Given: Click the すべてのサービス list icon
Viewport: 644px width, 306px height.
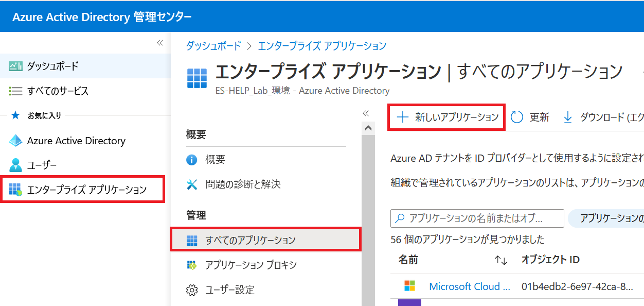Looking at the screenshot, I should [15, 91].
